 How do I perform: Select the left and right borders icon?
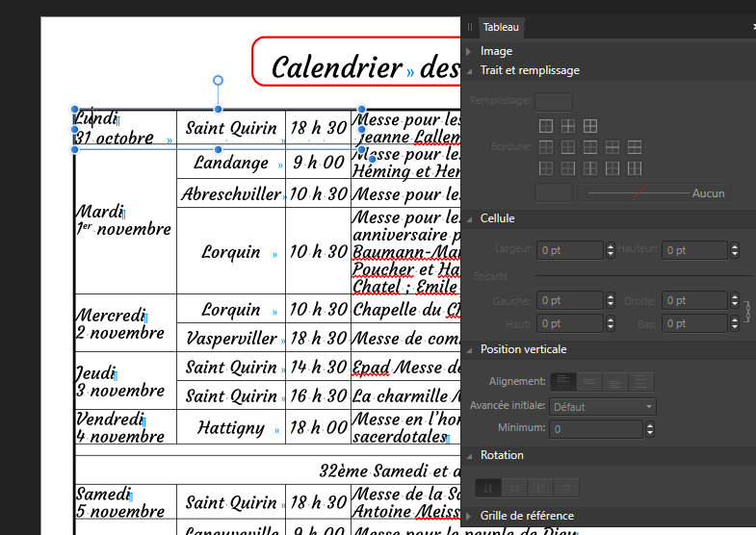(613, 168)
